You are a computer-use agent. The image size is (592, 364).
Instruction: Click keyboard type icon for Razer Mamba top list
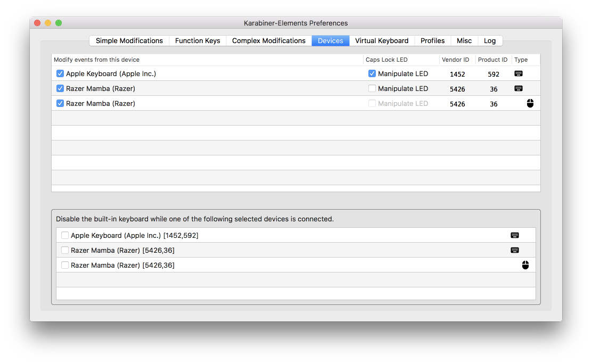(x=518, y=89)
